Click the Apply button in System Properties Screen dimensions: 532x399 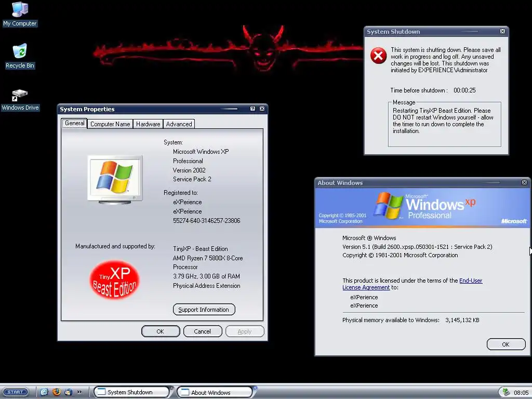(x=245, y=331)
